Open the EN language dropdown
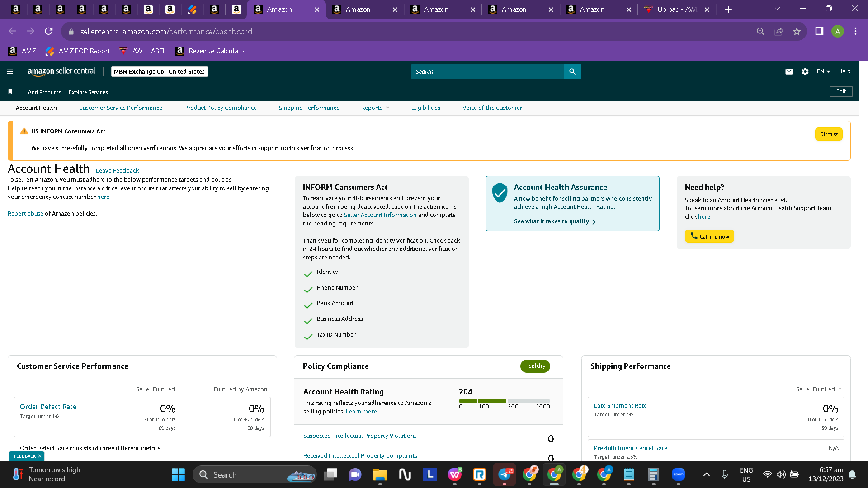868x488 pixels. [823, 71]
